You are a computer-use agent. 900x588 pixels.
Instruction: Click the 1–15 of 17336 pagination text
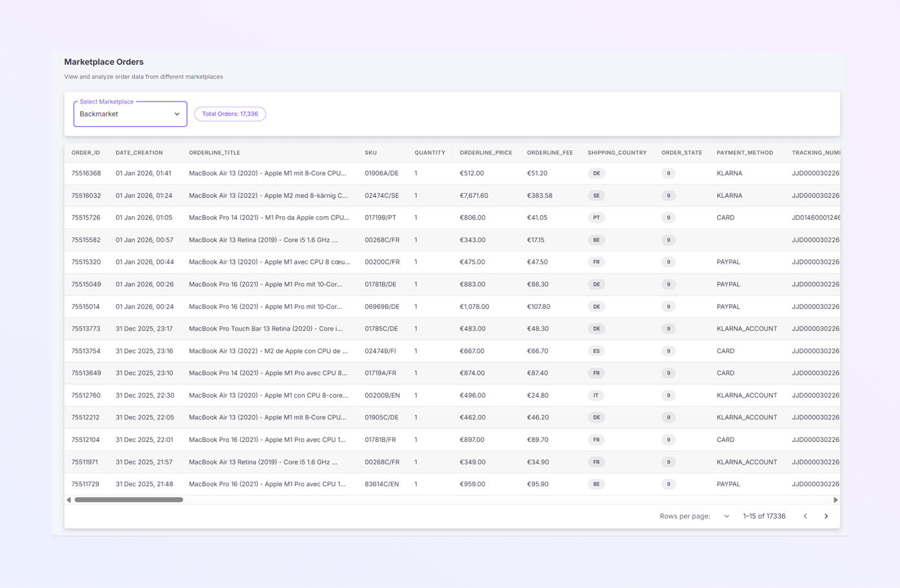pyautogui.click(x=764, y=516)
